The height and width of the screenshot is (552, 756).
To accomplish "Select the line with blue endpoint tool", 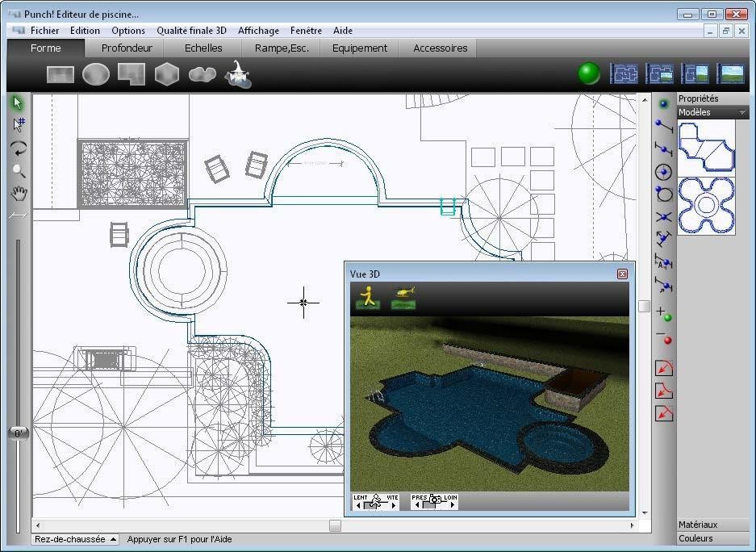I will [664, 127].
